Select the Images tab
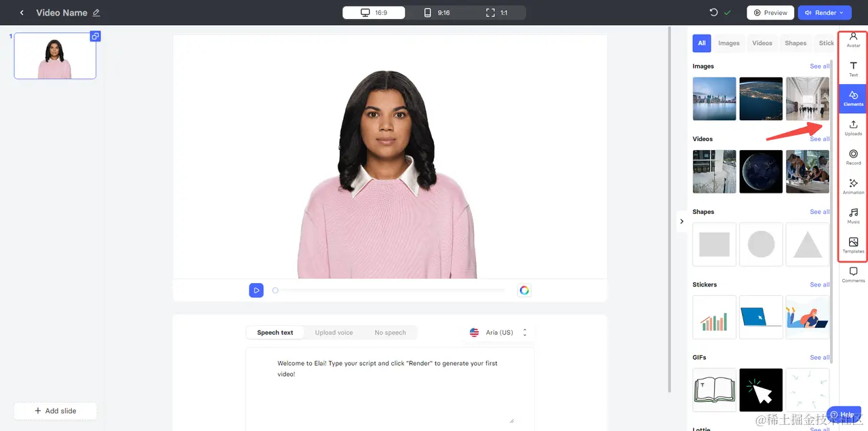Viewport: 868px width, 431px height. 729,43
